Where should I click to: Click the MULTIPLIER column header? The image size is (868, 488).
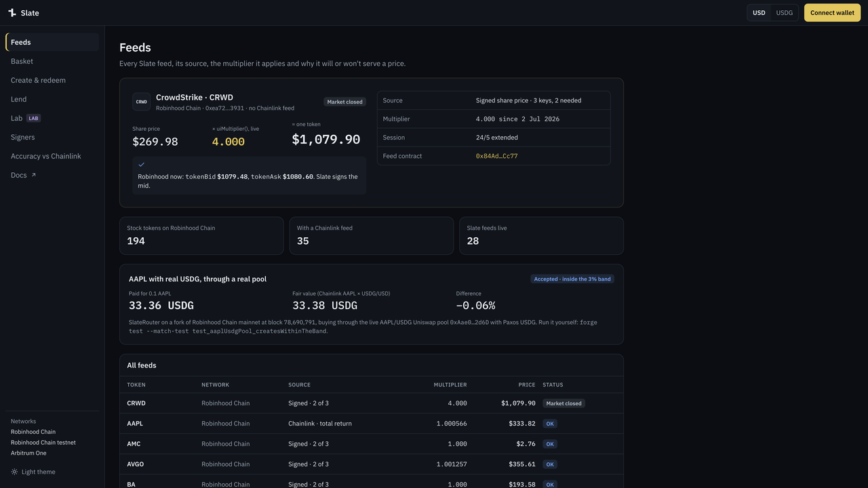[450, 385]
